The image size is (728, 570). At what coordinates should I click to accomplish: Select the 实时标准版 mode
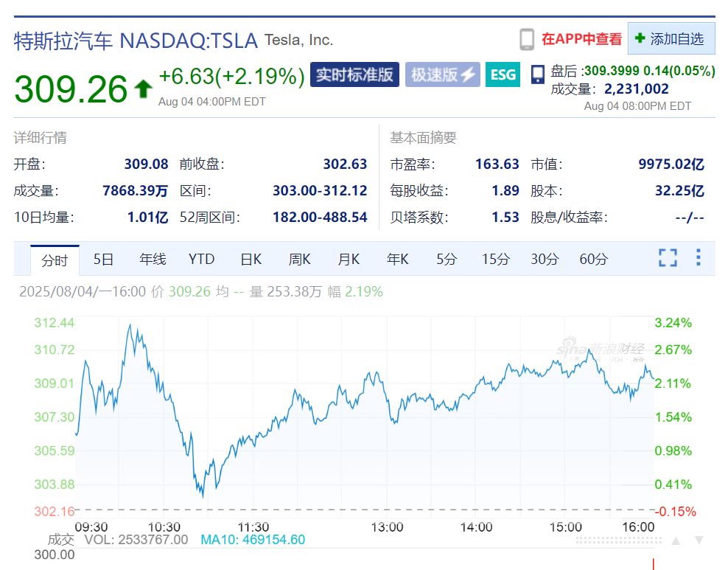tap(354, 74)
